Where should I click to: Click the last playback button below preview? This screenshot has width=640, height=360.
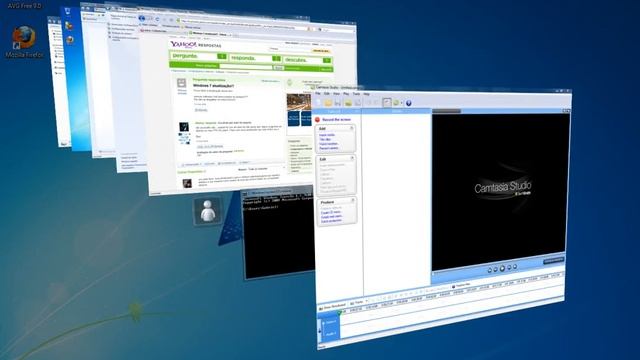pos(515,267)
